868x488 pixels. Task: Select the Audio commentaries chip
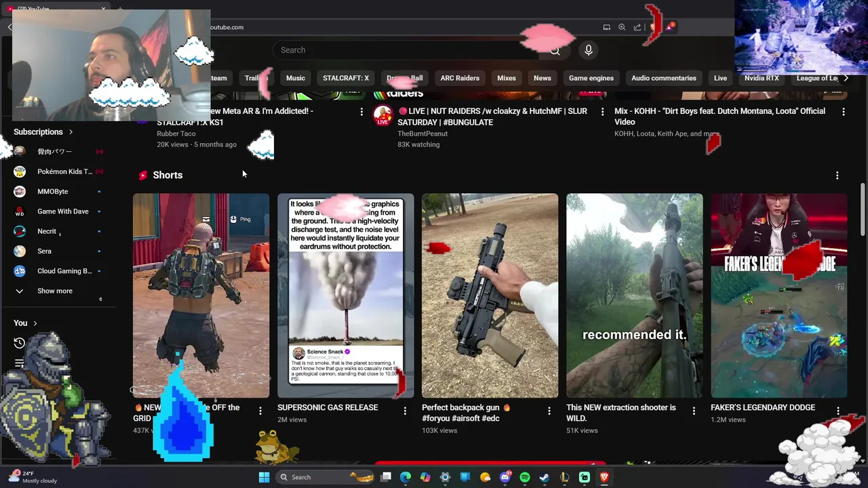point(664,78)
